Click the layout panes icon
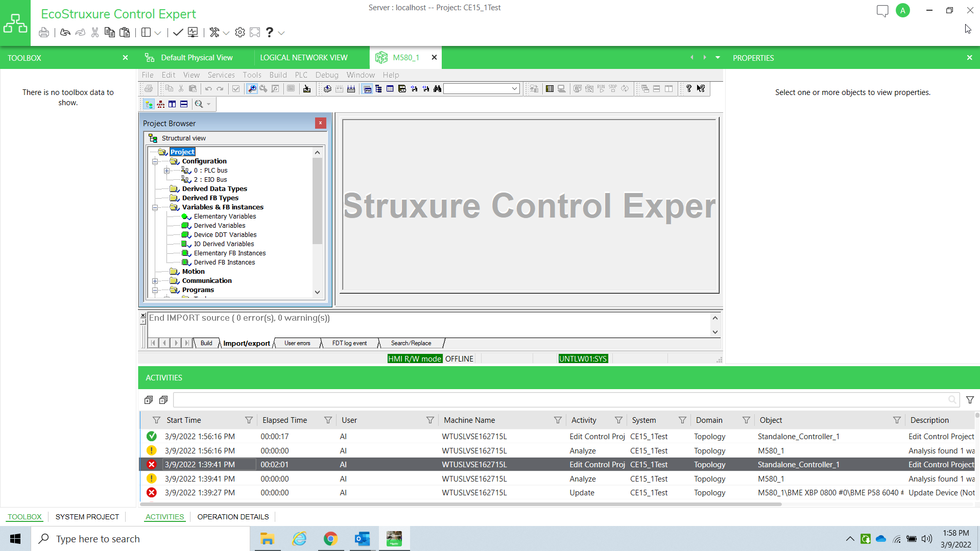The width and height of the screenshot is (980, 551). point(146,33)
